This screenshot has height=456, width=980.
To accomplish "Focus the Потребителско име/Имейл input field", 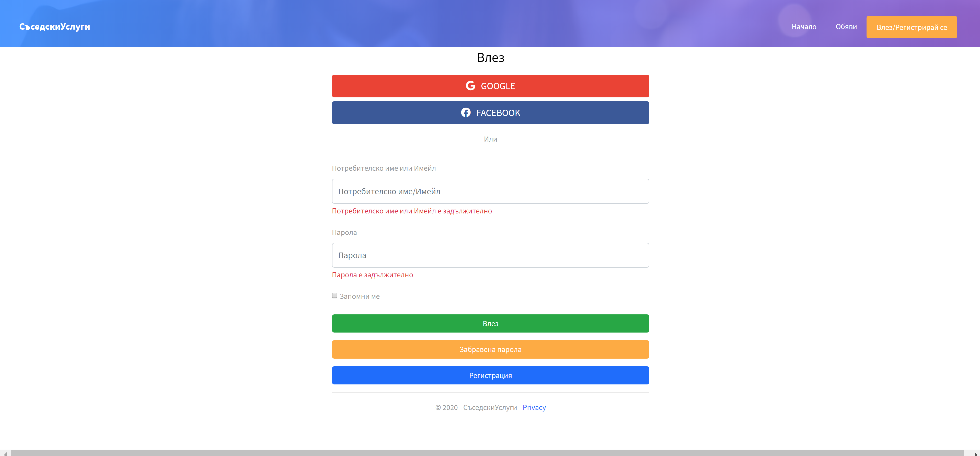I will click(490, 191).
